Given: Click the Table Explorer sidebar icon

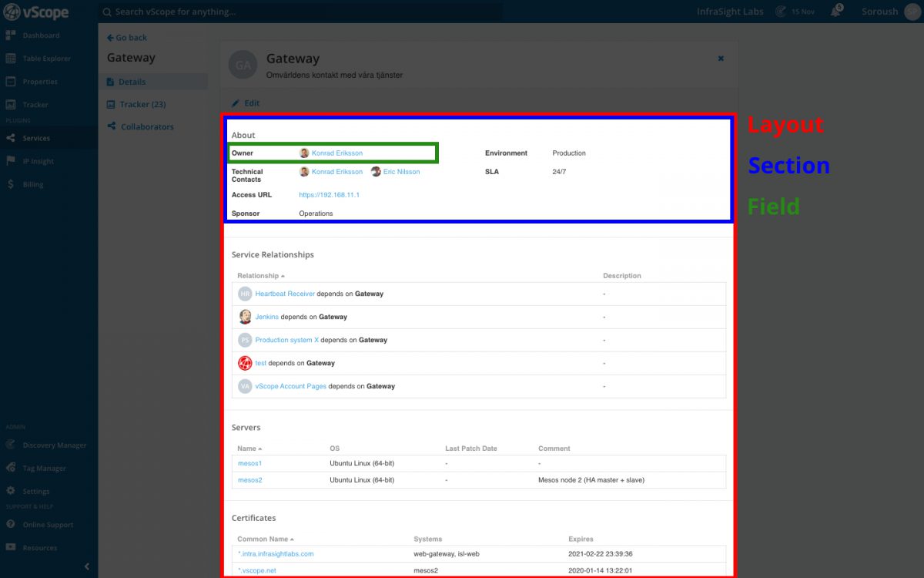Looking at the screenshot, I should tap(11, 59).
